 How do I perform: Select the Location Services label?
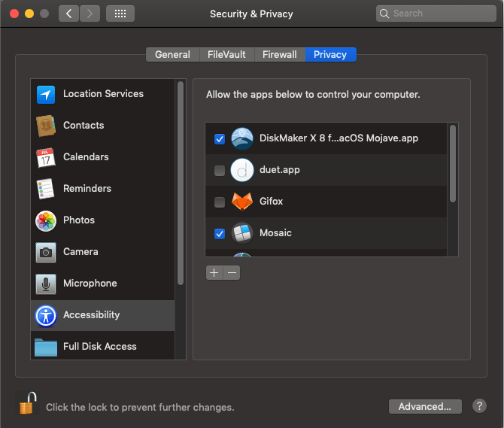click(x=103, y=93)
